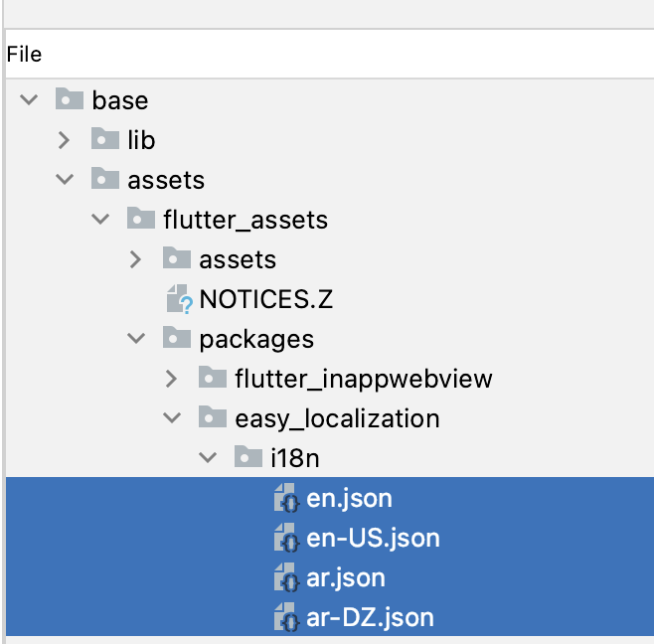This screenshot has height=644, width=654.
Task: Click the NOTICES.Z unknown file icon
Action: click(179, 298)
